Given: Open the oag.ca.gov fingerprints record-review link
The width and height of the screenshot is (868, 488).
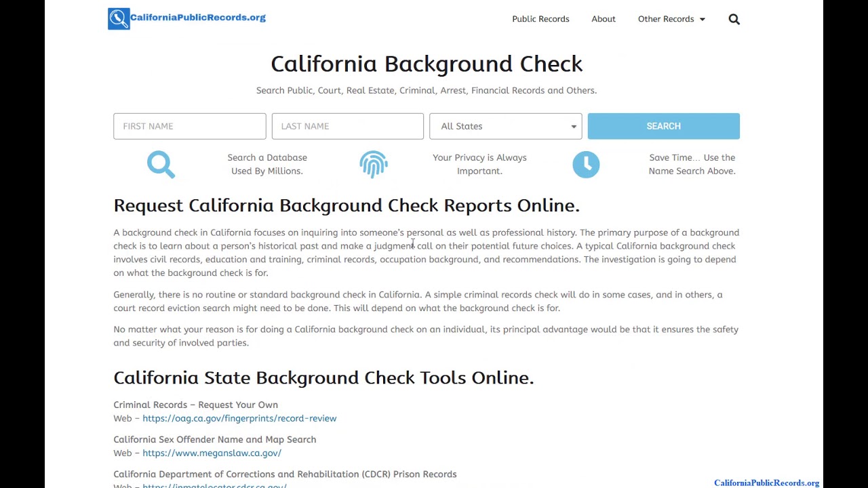Looking at the screenshot, I should 239,418.
